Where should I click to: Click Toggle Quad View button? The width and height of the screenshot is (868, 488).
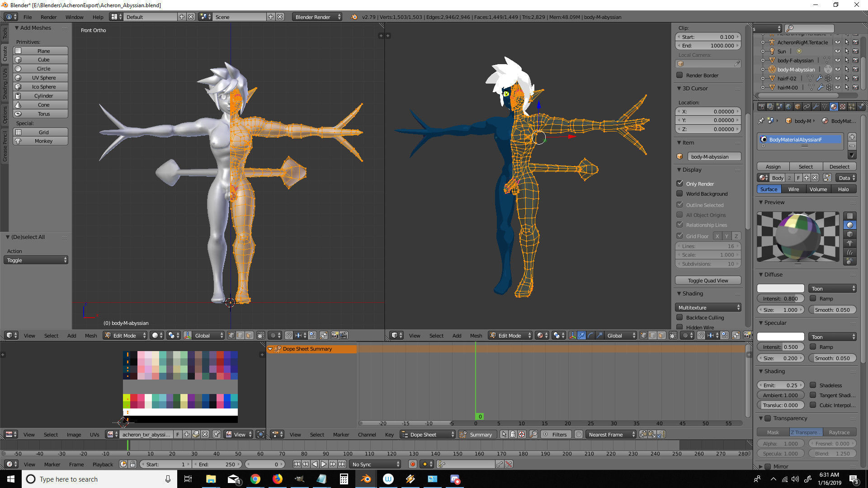tap(708, 280)
